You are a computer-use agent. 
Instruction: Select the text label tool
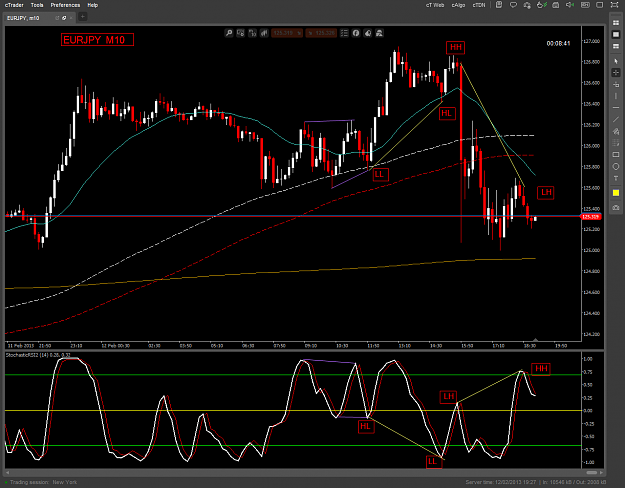(616, 178)
